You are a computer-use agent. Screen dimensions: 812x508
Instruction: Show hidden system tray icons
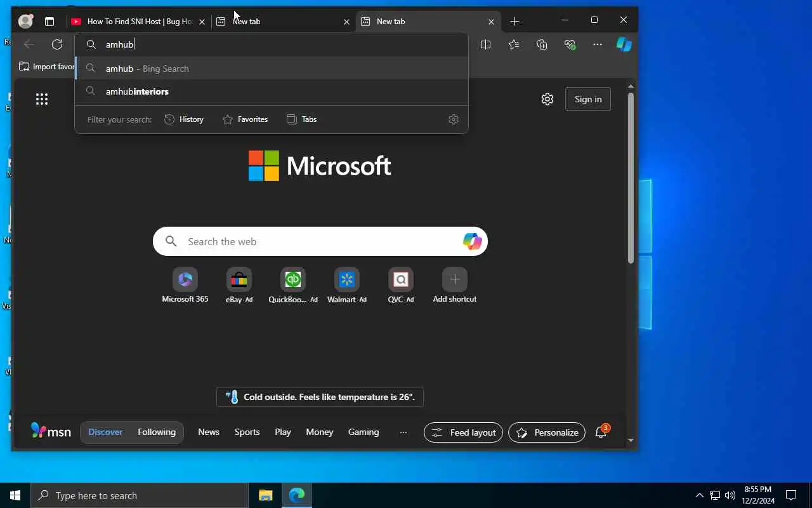(x=699, y=495)
